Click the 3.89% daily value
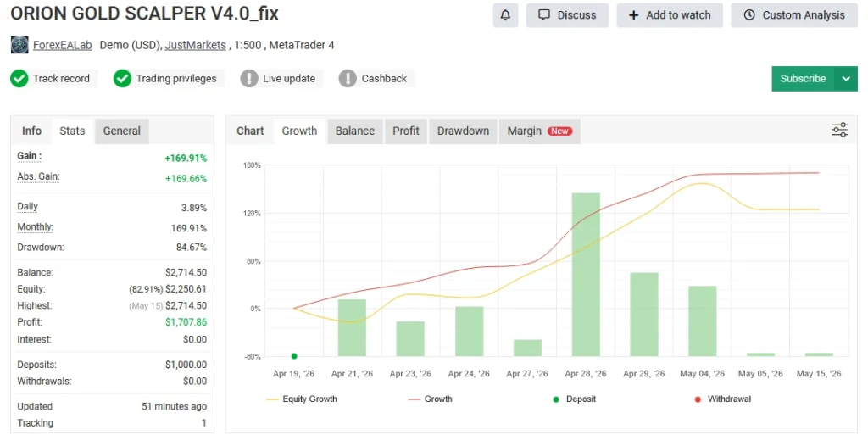The image size is (868, 435). pyautogui.click(x=194, y=208)
